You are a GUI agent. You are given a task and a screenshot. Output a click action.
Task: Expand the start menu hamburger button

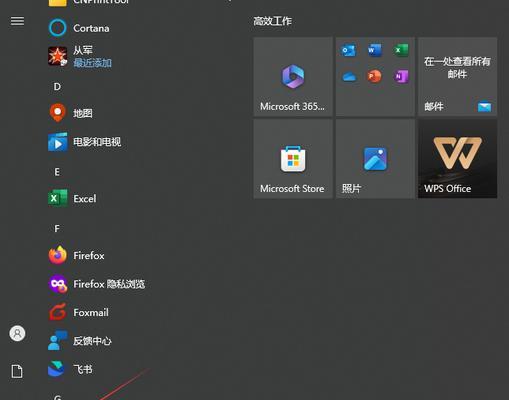17,21
